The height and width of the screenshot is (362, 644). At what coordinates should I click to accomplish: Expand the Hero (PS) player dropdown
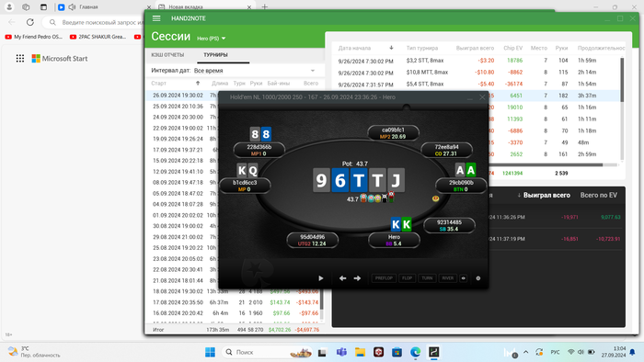click(211, 39)
